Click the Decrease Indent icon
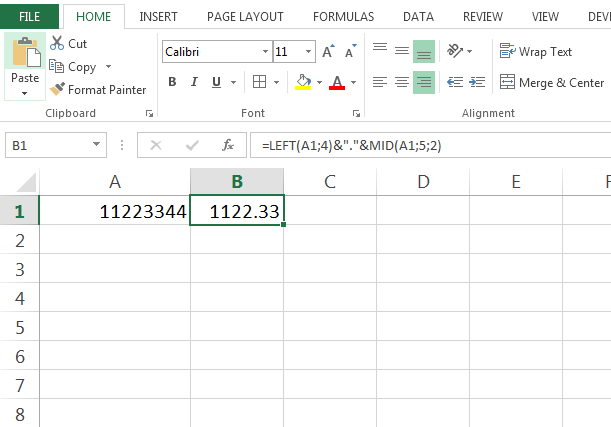The width and height of the screenshot is (611, 427). coord(455,82)
